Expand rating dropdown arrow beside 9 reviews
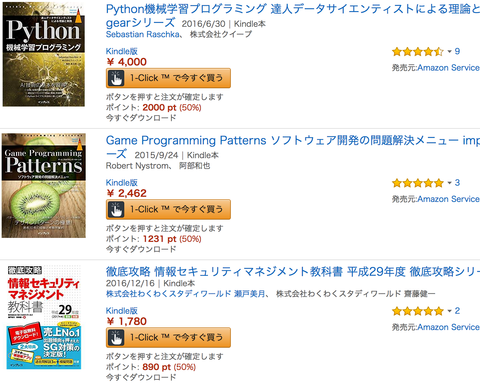Image resolution: width=480 pixels, height=383 pixels. (x=449, y=52)
